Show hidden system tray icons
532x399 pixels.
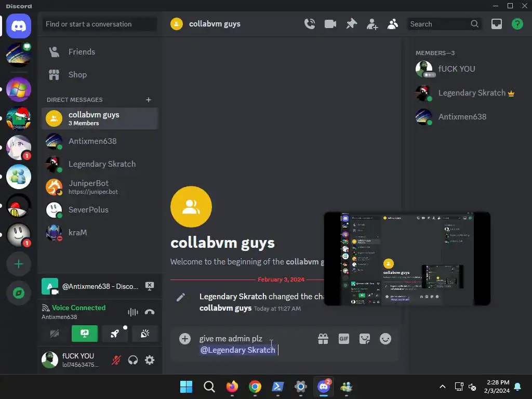point(443,387)
